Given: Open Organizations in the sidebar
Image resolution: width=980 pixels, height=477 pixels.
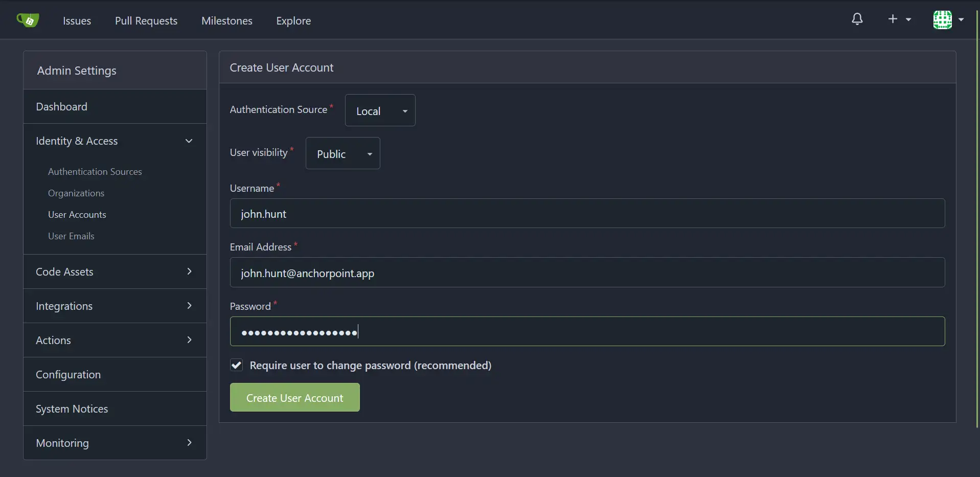Looking at the screenshot, I should pyautogui.click(x=76, y=193).
